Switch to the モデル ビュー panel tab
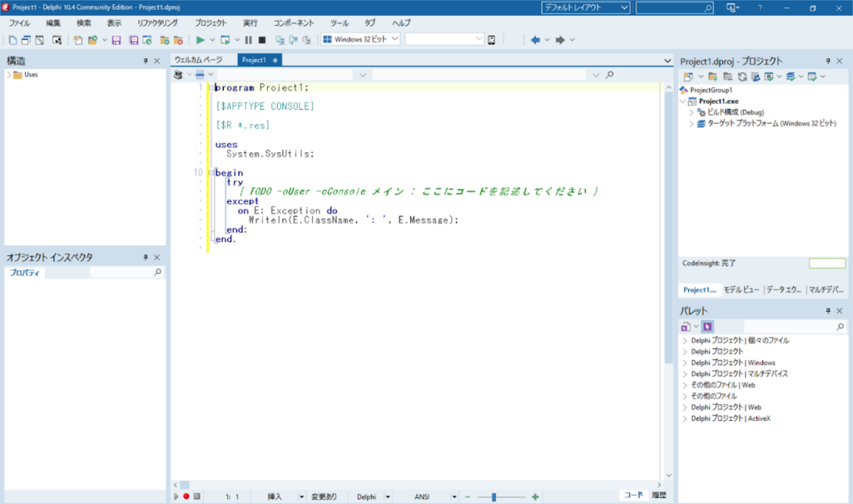Viewport: 853px width, 504px height. (x=741, y=290)
